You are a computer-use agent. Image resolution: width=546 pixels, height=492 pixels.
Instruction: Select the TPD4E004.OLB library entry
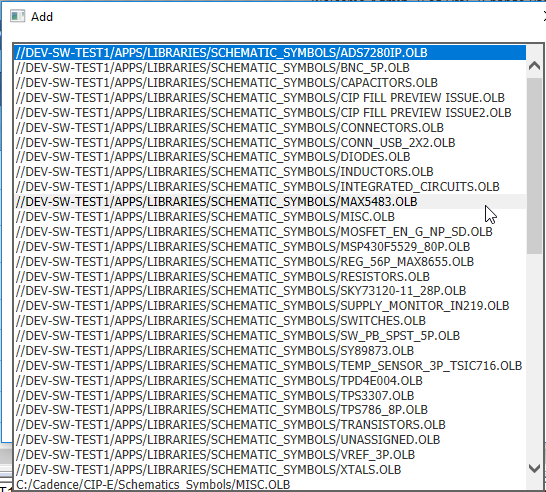270,380
